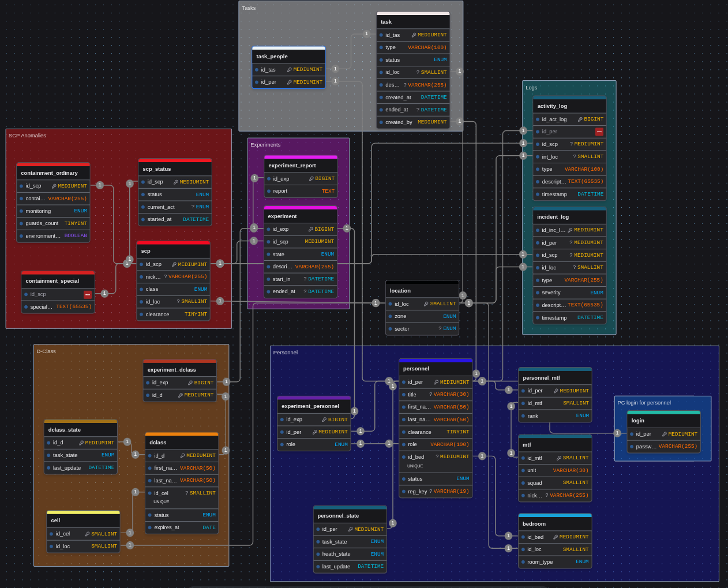Click the heath_state field in personnel_state
The width and height of the screenshot is (728, 588).
(x=350, y=554)
